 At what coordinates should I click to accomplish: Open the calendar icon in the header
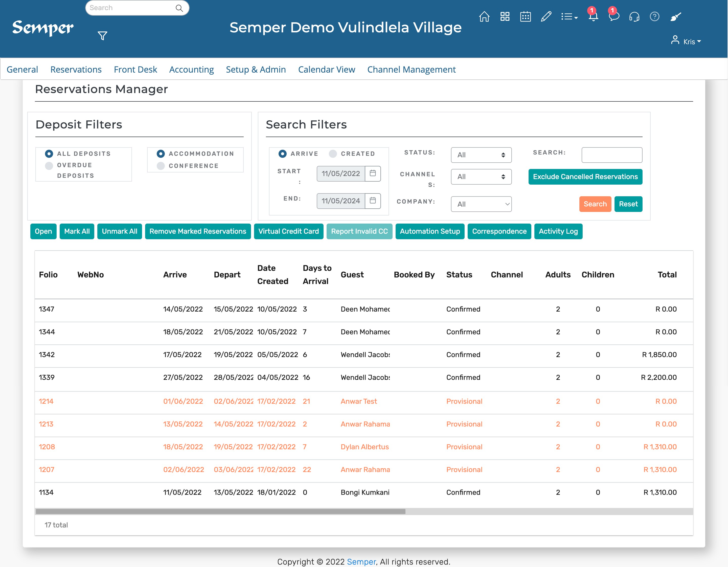tap(525, 16)
